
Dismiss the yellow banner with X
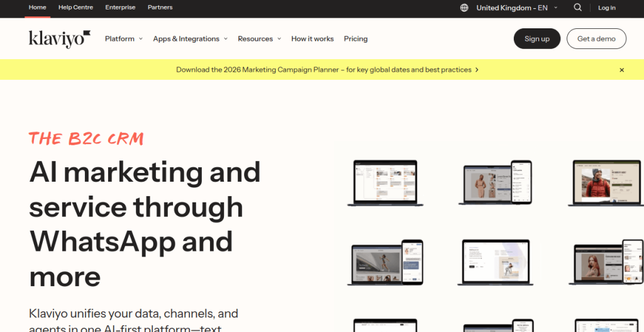[x=622, y=70]
